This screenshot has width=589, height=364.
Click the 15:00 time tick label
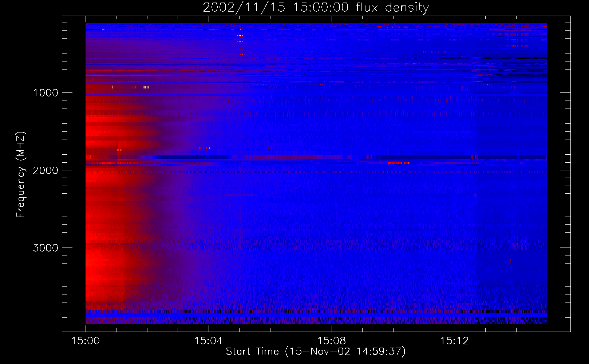[86, 341]
